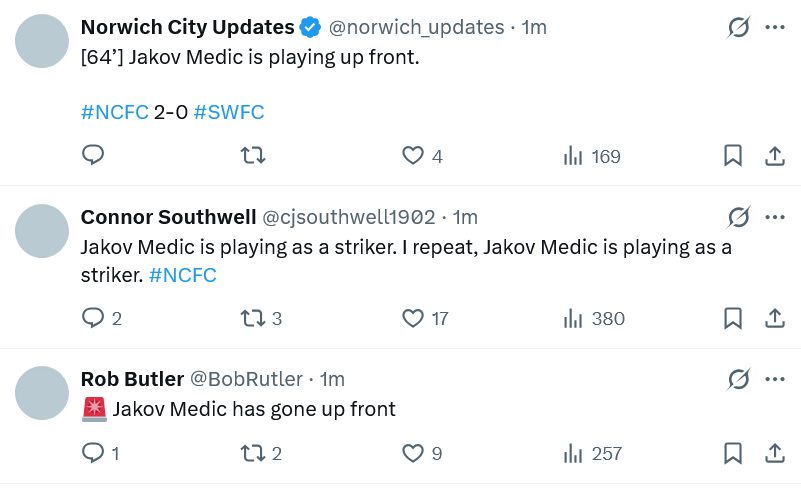Bookmark the Norwich City Updates tweet
The width and height of the screenshot is (801, 490).
point(733,156)
